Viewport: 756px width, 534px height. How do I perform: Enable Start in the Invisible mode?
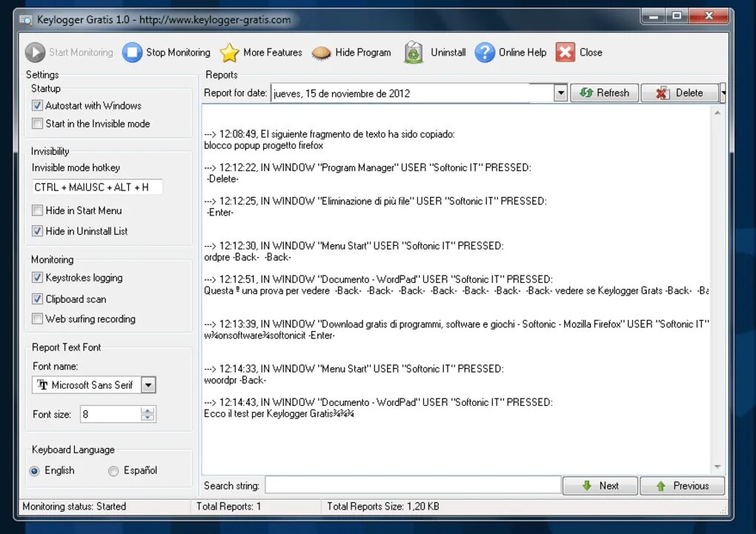point(37,124)
